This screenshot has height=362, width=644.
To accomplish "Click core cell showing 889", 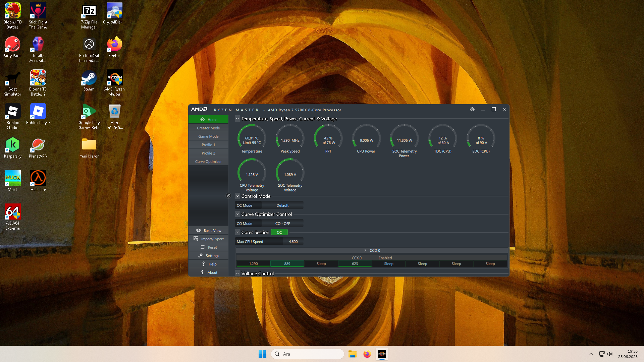I will (x=287, y=264).
